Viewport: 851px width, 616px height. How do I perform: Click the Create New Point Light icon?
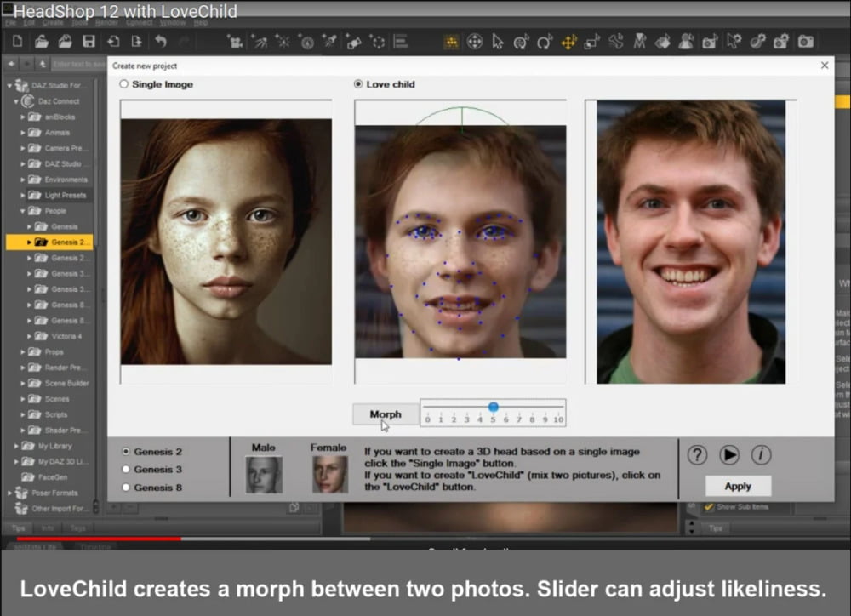tap(283, 41)
